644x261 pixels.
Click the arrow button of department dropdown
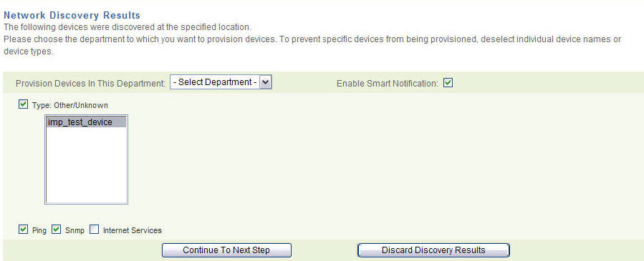pyautogui.click(x=266, y=82)
